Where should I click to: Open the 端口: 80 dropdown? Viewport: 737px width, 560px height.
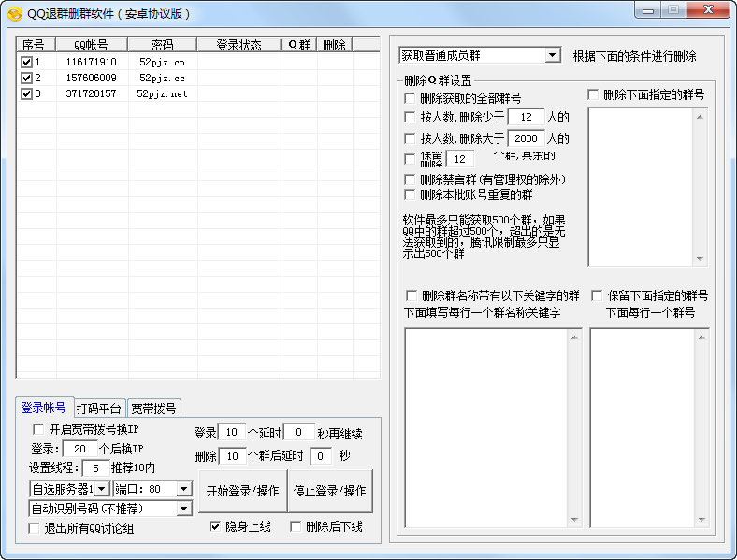coord(183,489)
